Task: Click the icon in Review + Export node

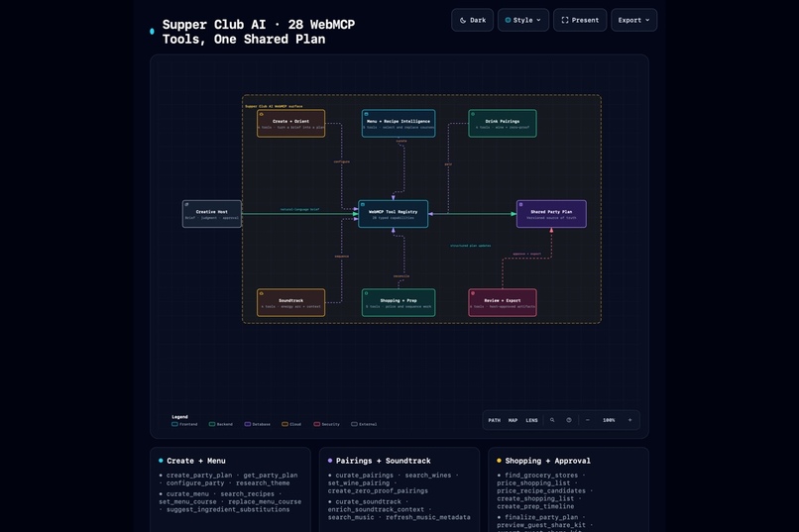Action: (x=473, y=293)
